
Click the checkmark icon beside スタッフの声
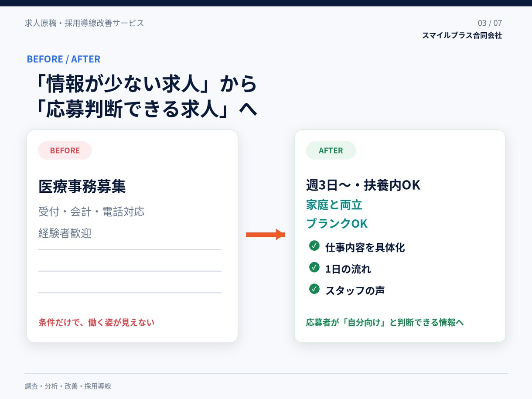tap(314, 289)
